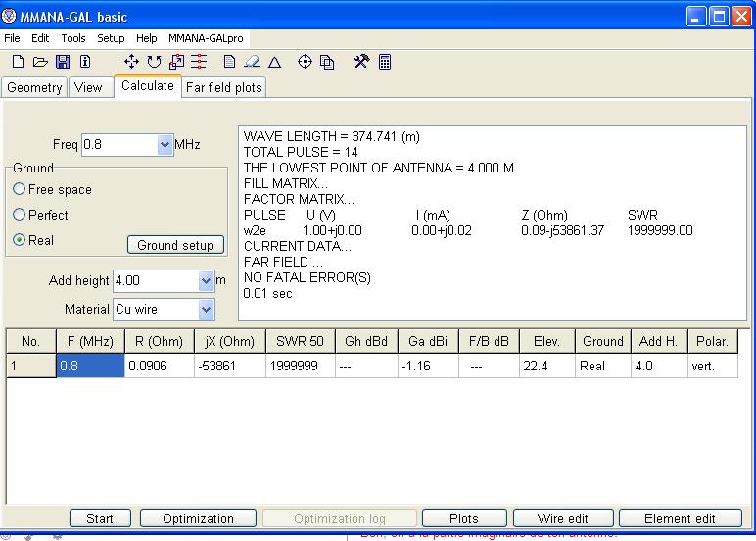
Task: Click the 0.0906 R (Ohm) cell
Action: tap(159, 366)
